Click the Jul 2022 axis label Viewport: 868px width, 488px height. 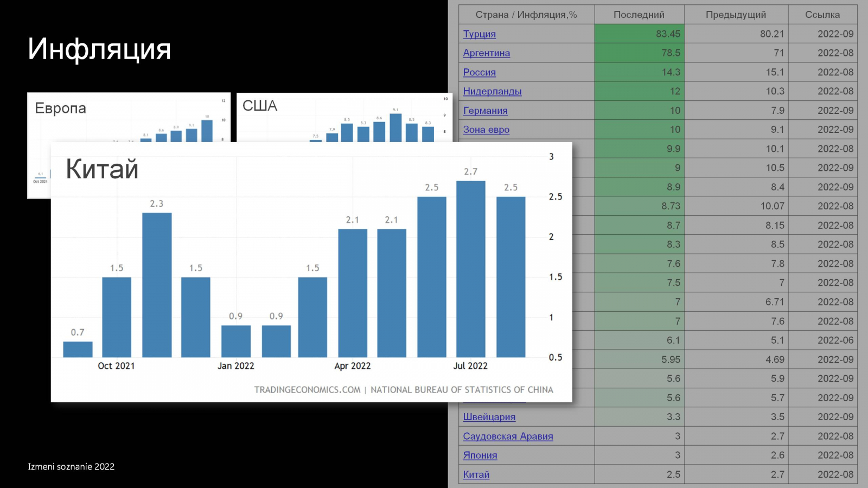(x=470, y=366)
